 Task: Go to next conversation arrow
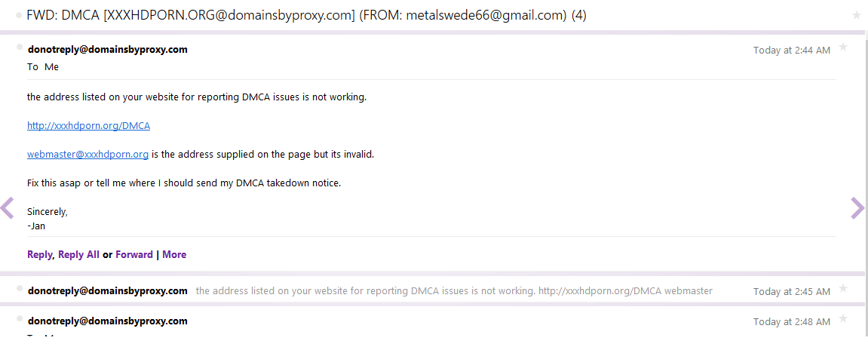point(857,208)
